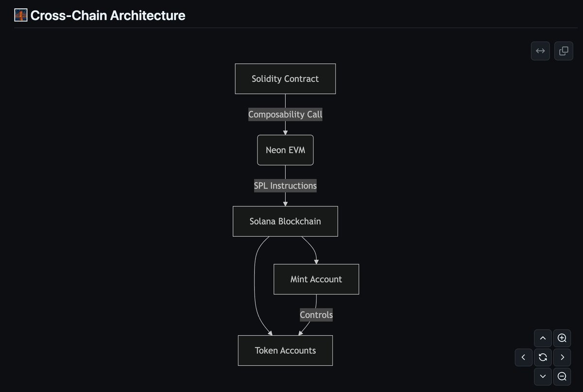Click the Solana Blockchain node

tap(285, 222)
